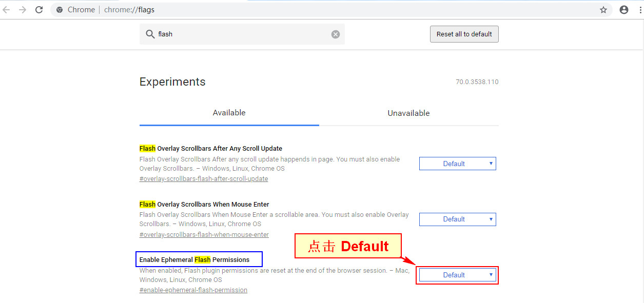
Task: Go forward to the next page
Action: coord(23,10)
